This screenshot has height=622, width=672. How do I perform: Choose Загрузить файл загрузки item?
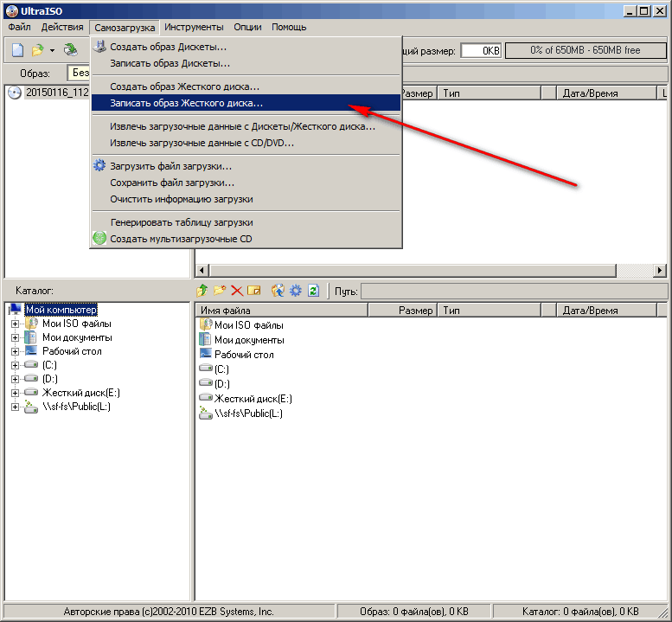246,166
